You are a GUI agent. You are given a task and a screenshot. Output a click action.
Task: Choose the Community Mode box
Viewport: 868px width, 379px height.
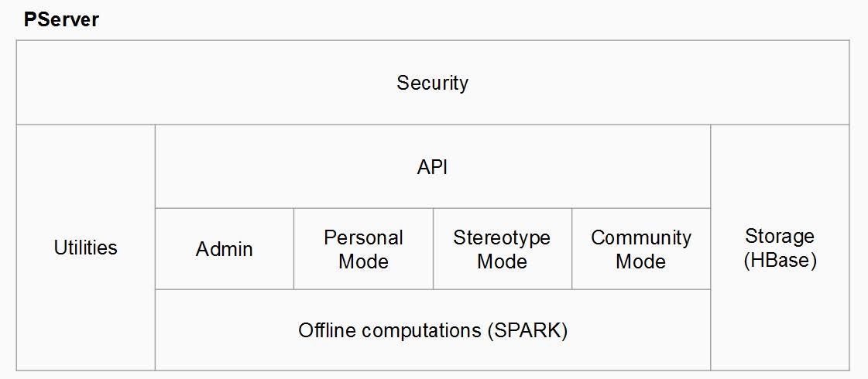point(641,249)
